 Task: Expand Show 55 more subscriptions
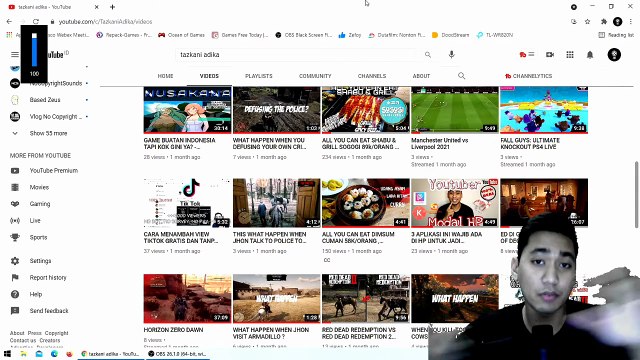pos(48,133)
